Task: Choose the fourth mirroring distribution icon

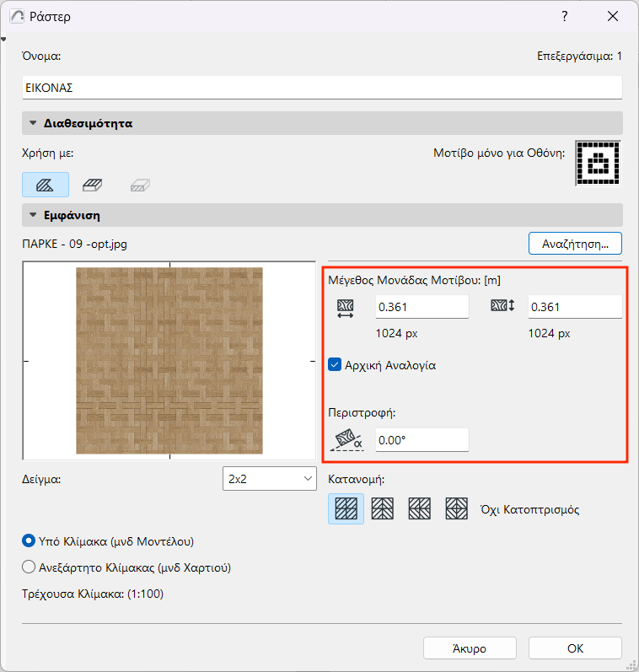Action: [456, 508]
